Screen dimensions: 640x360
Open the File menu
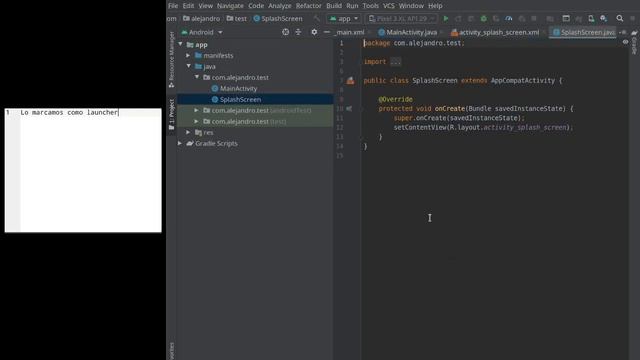tap(173, 6)
